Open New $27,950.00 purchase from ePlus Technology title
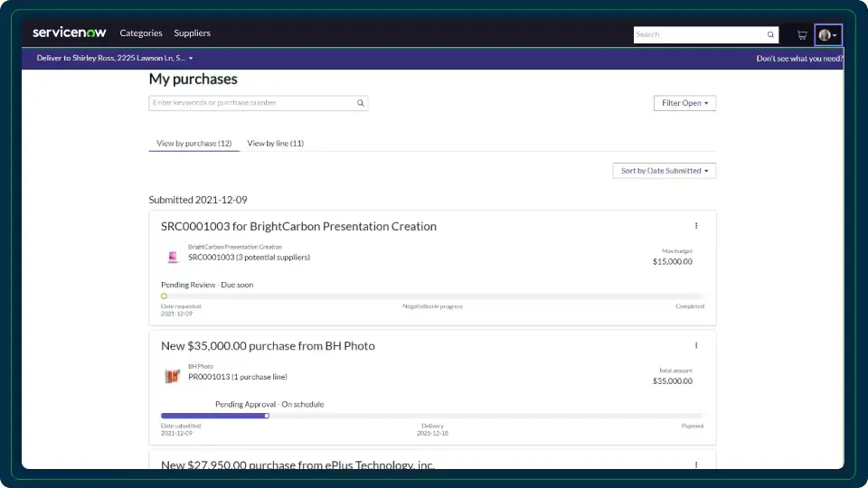The height and width of the screenshot is (488, 868). click(297, 465)
